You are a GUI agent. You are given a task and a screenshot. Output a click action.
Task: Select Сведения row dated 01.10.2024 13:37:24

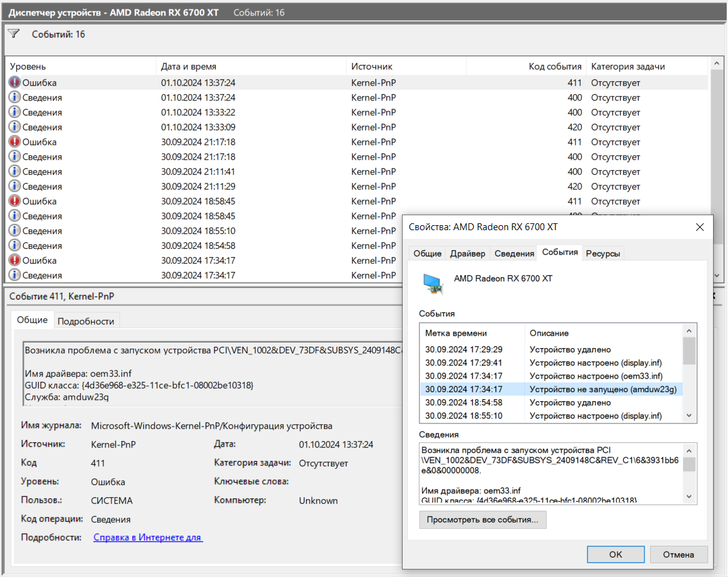click(x=357, y=97)
